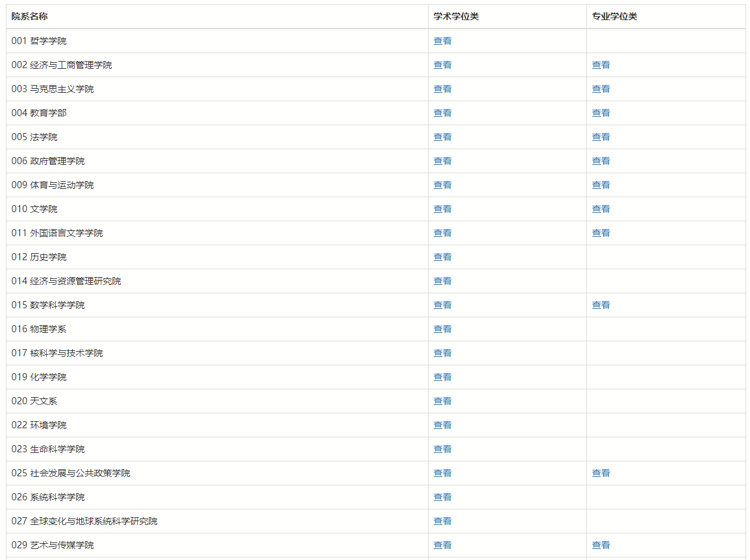The width and height of the screenshot is (750, 560).
Task: Click 学术学位类 查看 for 014 经济与资源管理研究院
Action: [x=442, y=281]
